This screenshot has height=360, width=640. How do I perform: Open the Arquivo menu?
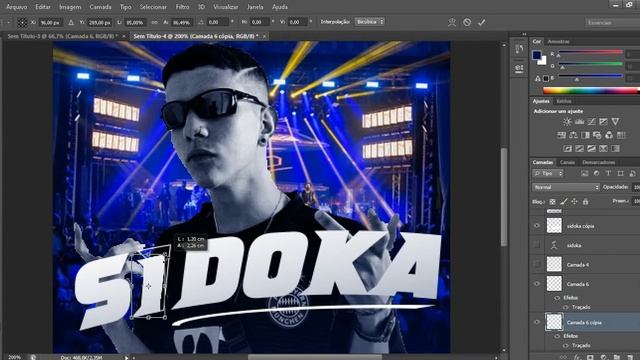[x=17, y=7]
